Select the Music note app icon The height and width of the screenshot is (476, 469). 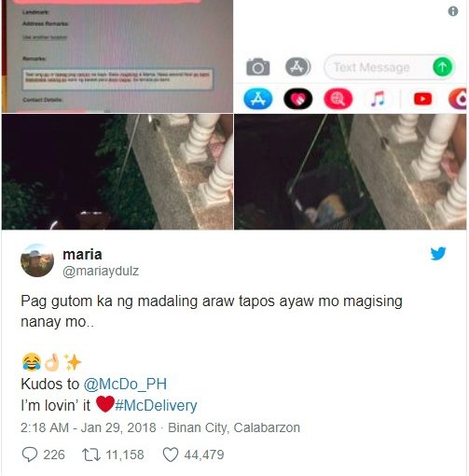(x=378, y=99)
